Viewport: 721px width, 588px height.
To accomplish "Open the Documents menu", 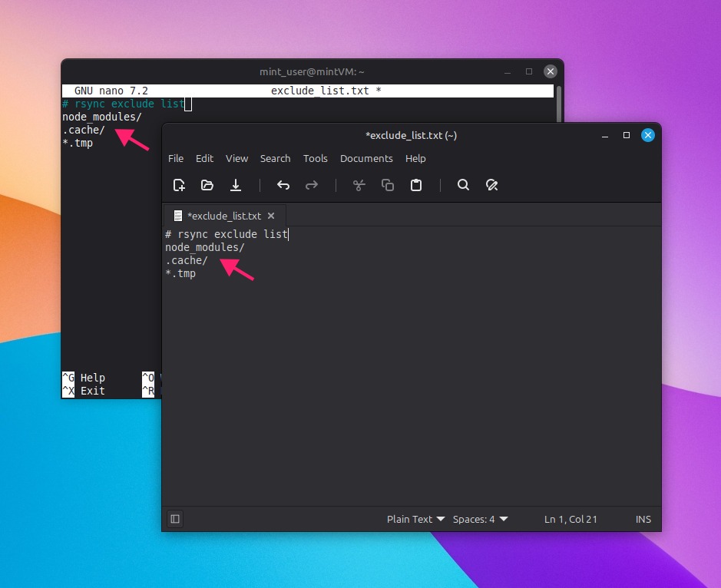I will (366, 159).
